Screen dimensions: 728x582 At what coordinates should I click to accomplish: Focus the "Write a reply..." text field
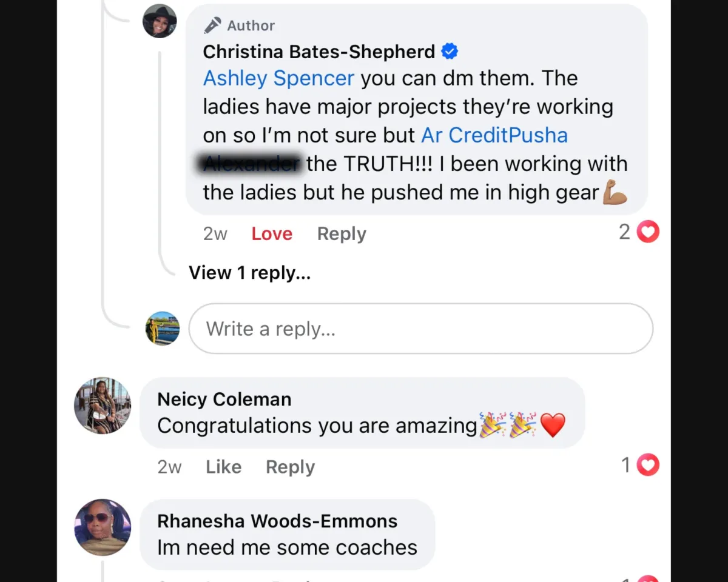point(420,329)
